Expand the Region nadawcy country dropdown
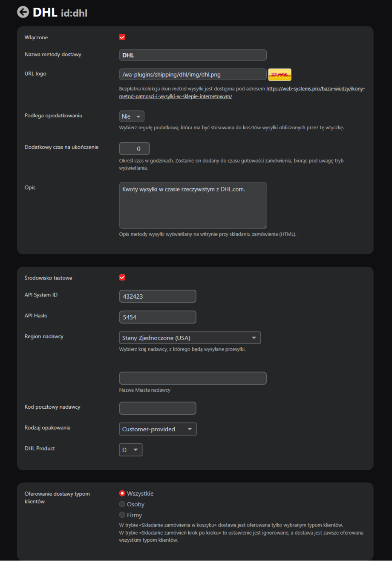The width and height of the screenshot is (392, 561). (190, 338)
